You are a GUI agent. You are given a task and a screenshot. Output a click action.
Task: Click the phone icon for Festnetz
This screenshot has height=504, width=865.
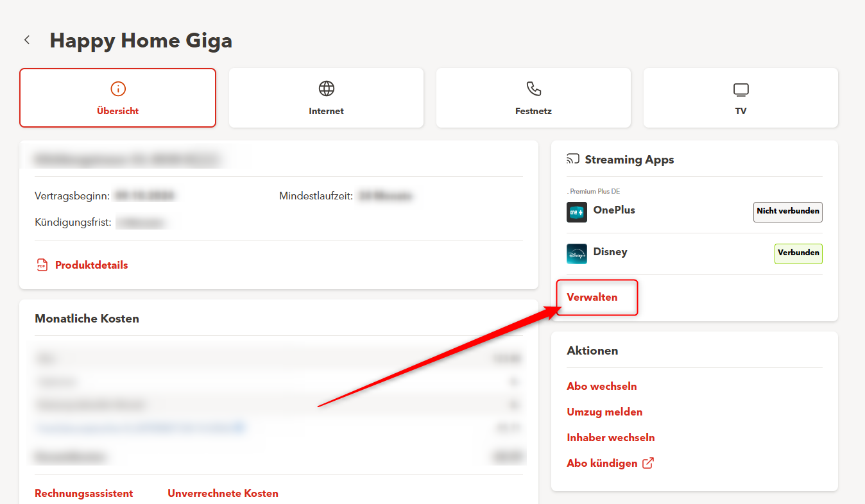pyautogui.click(x=533, y=88)
